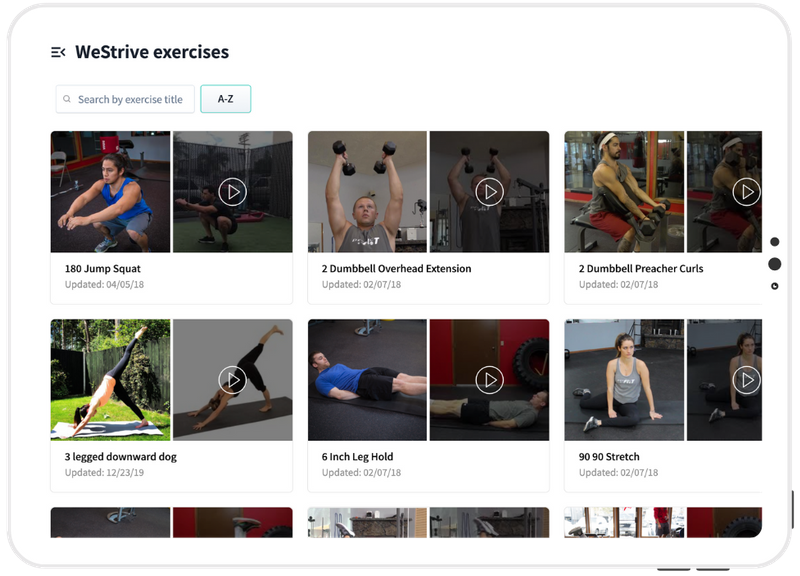Click the 3 legged downward dog photo thumbnail

click(110, 380)
